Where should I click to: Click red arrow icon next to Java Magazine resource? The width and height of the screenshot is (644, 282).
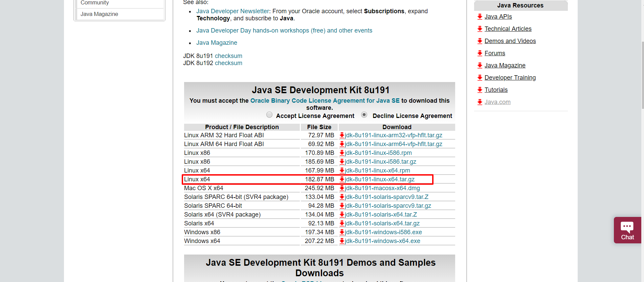tap(480, 65)
